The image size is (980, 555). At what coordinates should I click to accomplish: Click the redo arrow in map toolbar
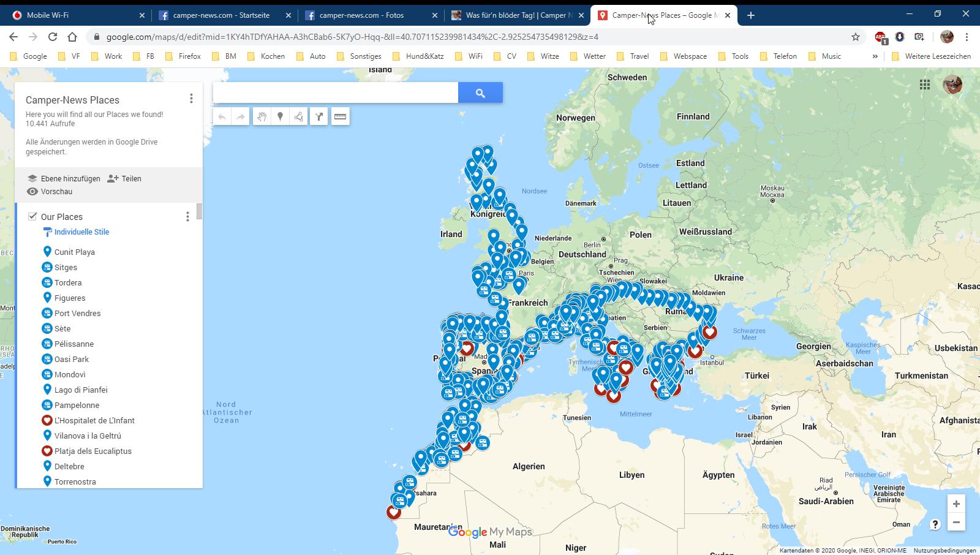point(241,116)
